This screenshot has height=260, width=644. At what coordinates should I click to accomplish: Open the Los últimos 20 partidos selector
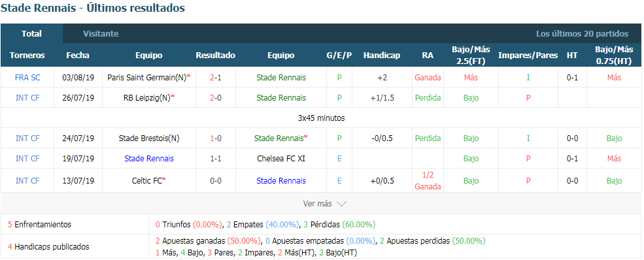(x=582, y=33)
